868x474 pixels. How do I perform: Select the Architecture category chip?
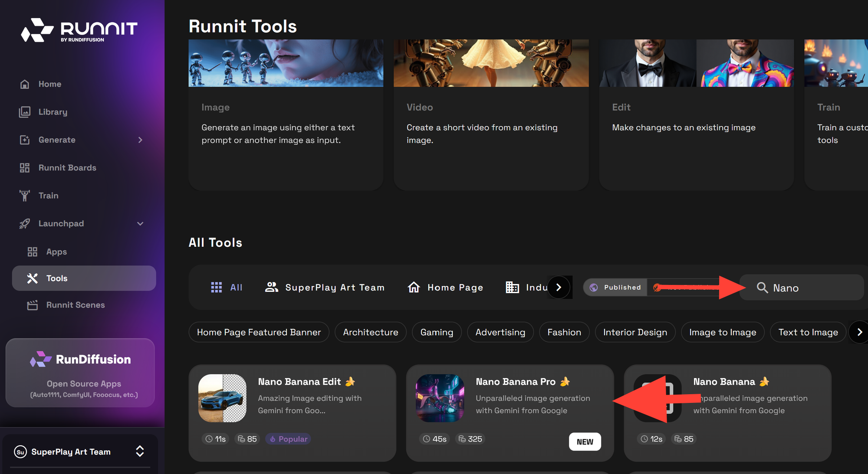(370, 332)
